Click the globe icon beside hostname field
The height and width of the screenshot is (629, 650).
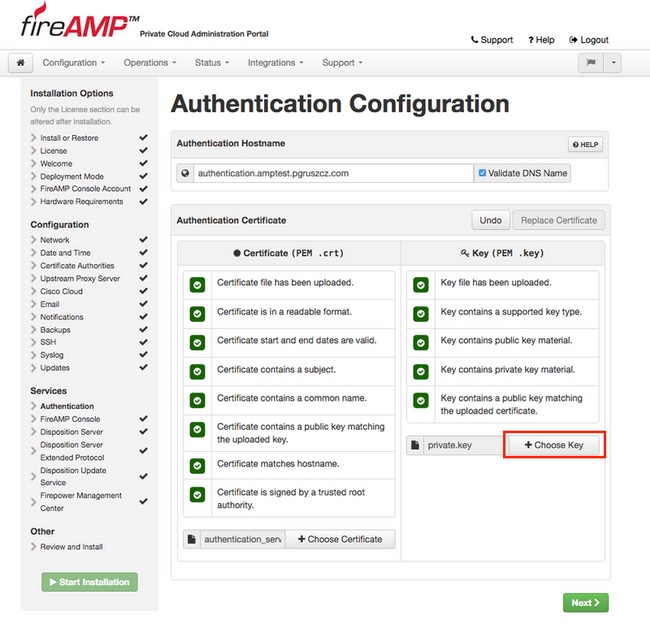185,173
